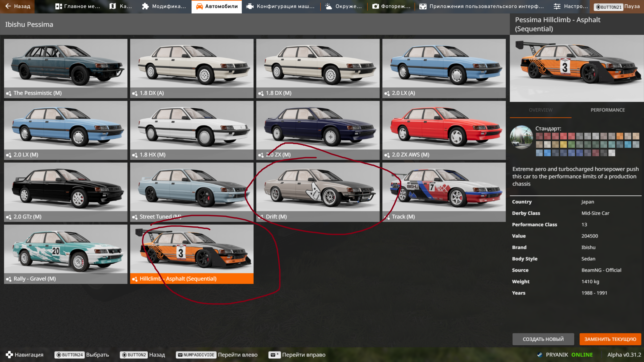The image size is (644, 362).
Task: Open the weather icon Окружение tab
Action: click(329, 6)
